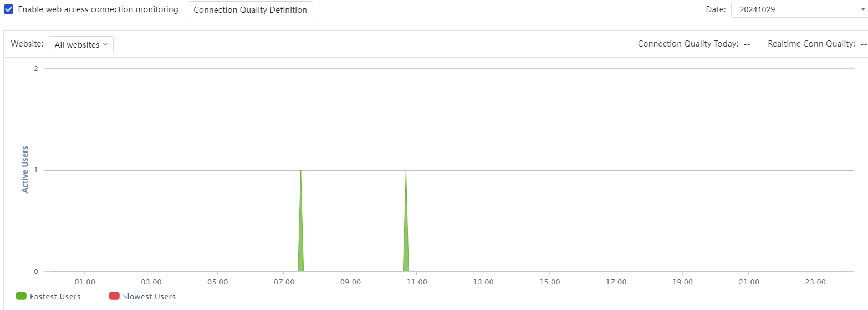
Task: Click the Active Users axis title
Action: tap(25, 170)
